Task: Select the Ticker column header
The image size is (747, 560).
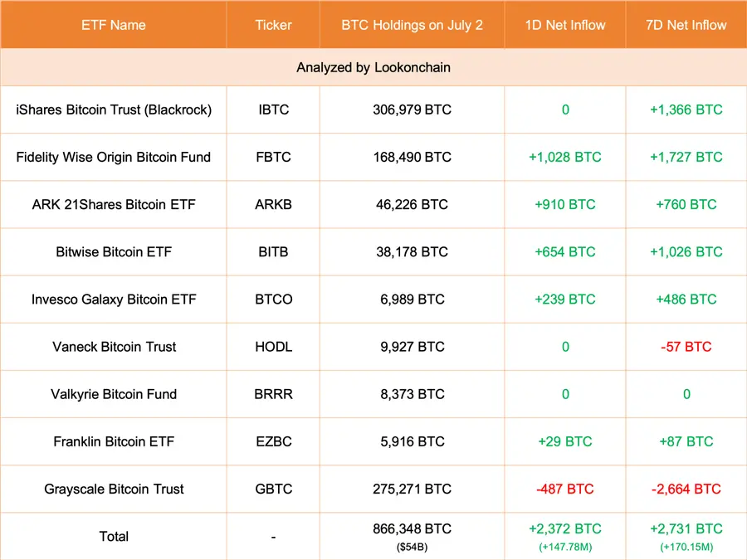Action: tap(273, 25)
